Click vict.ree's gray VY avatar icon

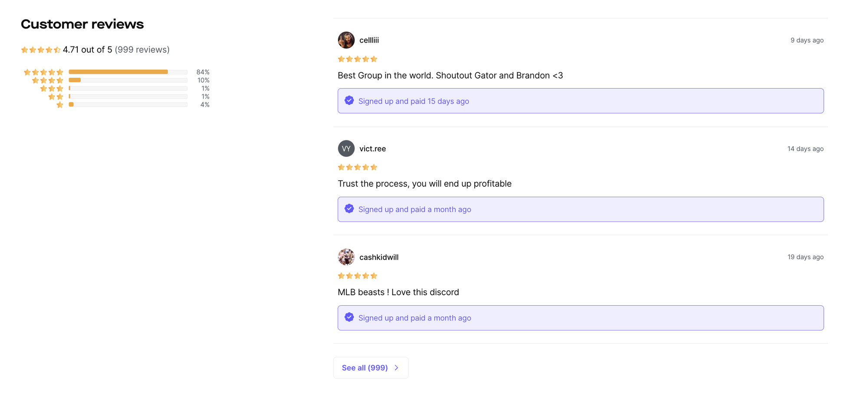pyautogui.click(x=346, y=148)
